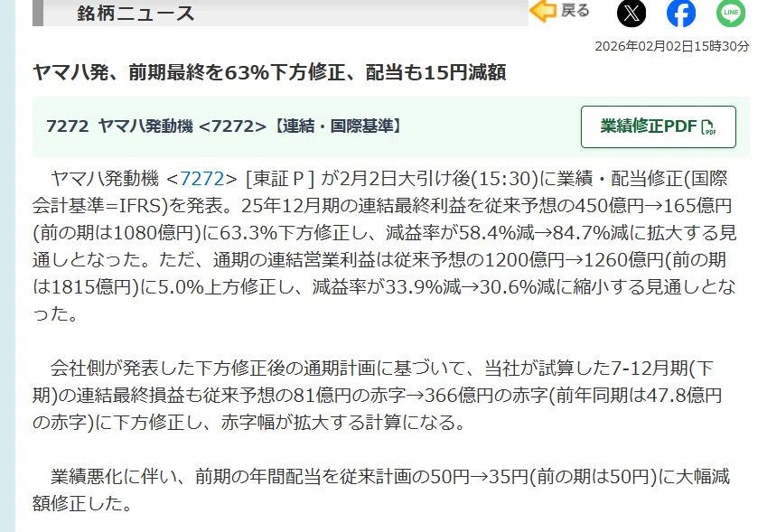Click the timestamp 2026年02月02日15時30分

(671, 46)
